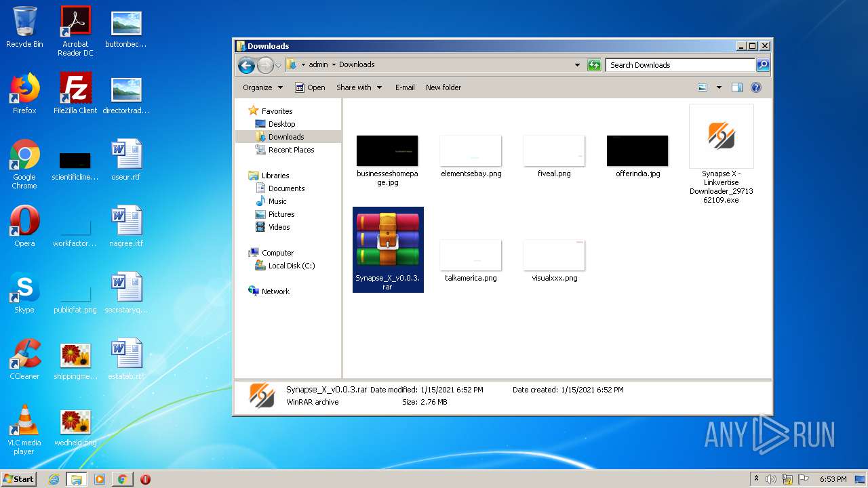Click the search magnifier icon
Screen dimensions: 868x488
tap(763, 65)
